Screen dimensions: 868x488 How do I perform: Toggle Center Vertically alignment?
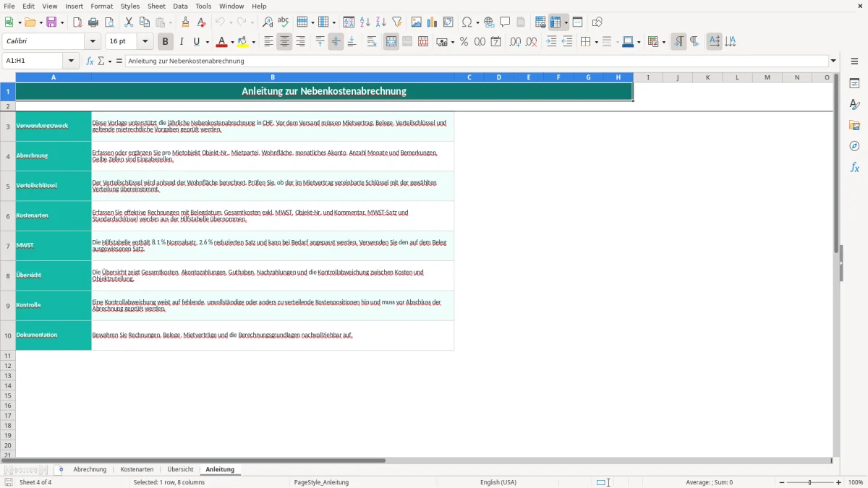point(336,42)
